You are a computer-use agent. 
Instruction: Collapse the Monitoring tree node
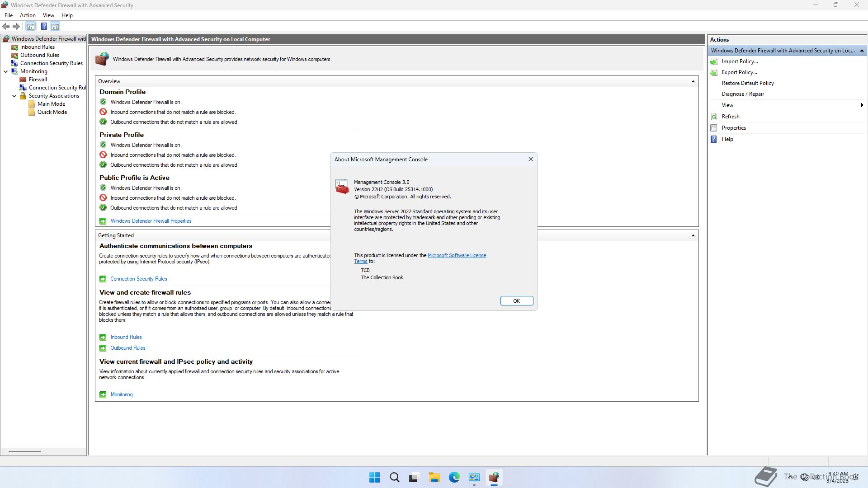click(6, 71)
